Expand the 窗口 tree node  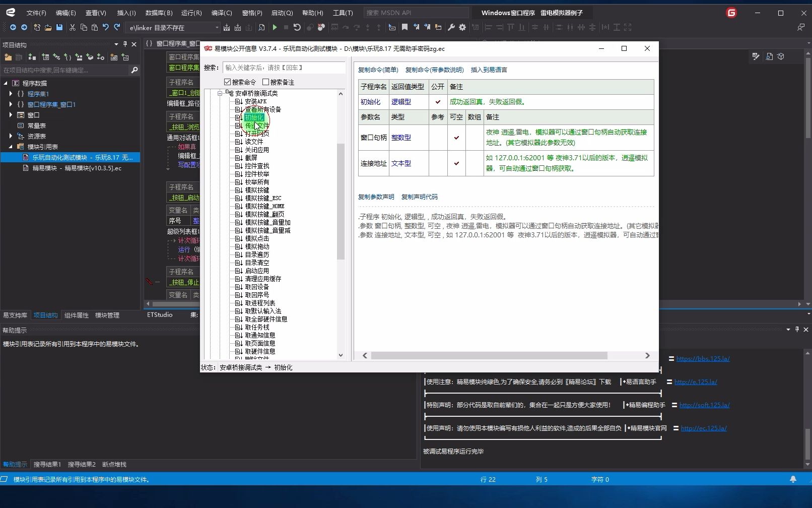[11, 115]
